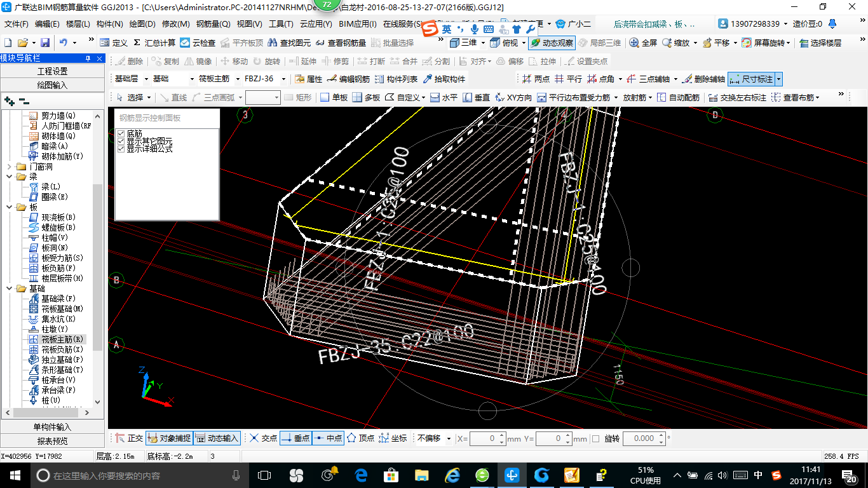The width and height of the screenshot is (868, 488).
Task: Collapse 基础 tree folder
Action: pos(10,288)
